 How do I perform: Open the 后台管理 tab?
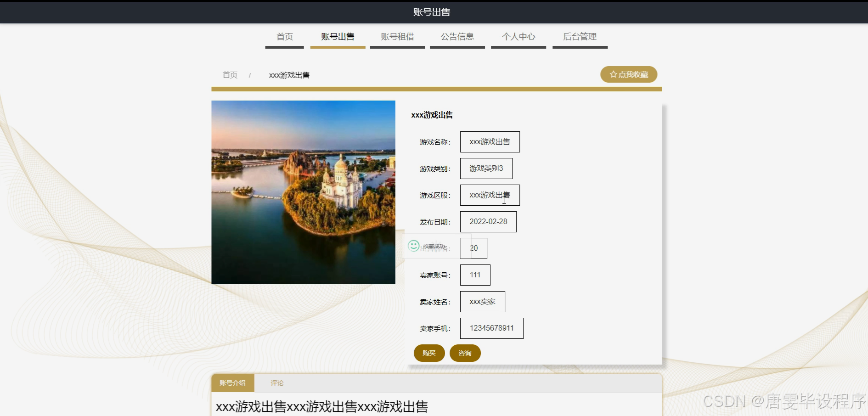[580, 37]
